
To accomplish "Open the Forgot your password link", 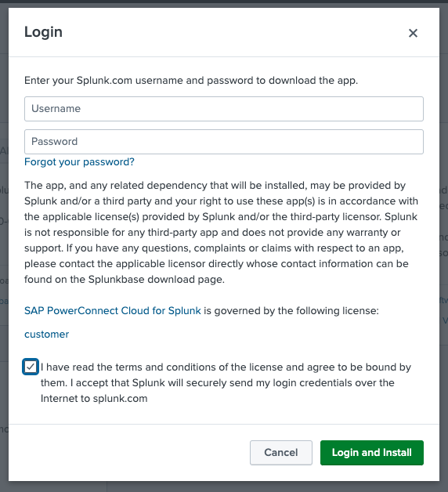I will pyautogui.click(x=79, y=162).
